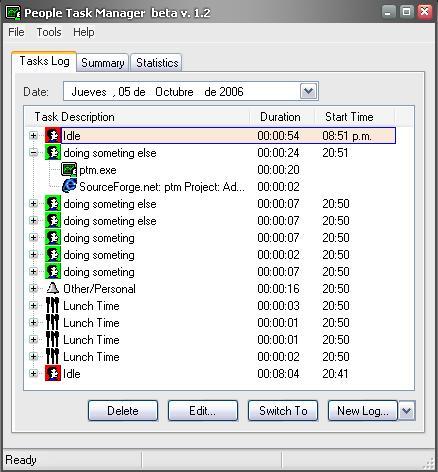The image size is (438, 472).
Task: Click the bell icon next to Other/Personal
Action: [53, 288]
